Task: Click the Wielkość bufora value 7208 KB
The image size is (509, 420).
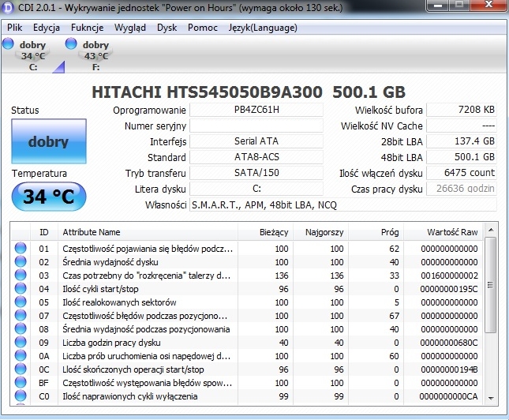Action: 462,110
